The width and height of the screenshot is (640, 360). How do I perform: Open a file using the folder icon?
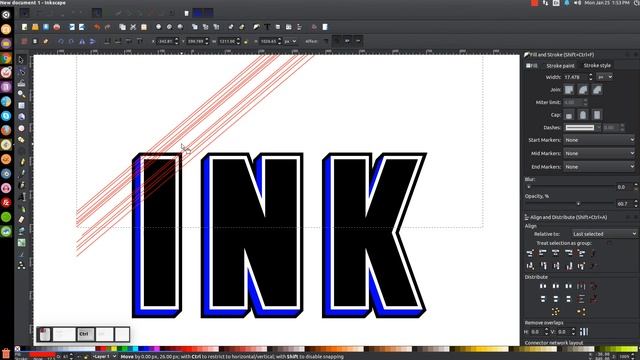coord(35,27)
